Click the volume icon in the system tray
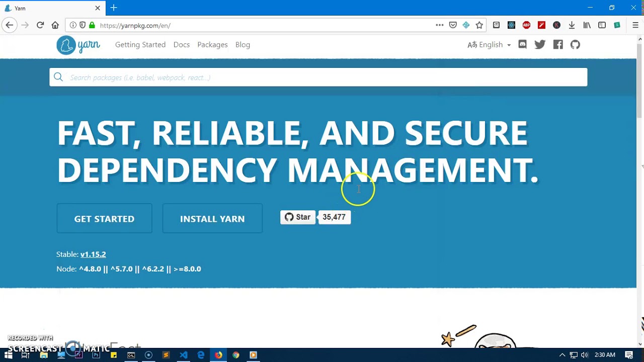644x362 pixels. pyautogui.click(x=584, y=355)
